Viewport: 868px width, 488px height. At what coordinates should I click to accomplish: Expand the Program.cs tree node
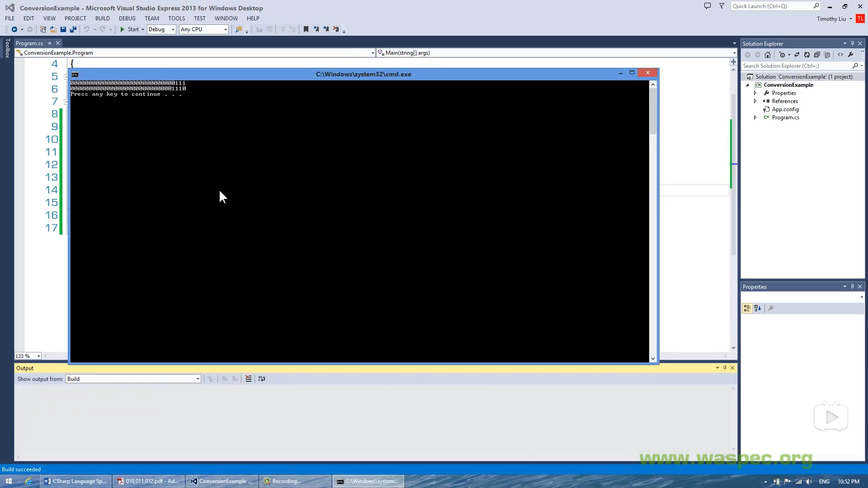coord(755,117)
